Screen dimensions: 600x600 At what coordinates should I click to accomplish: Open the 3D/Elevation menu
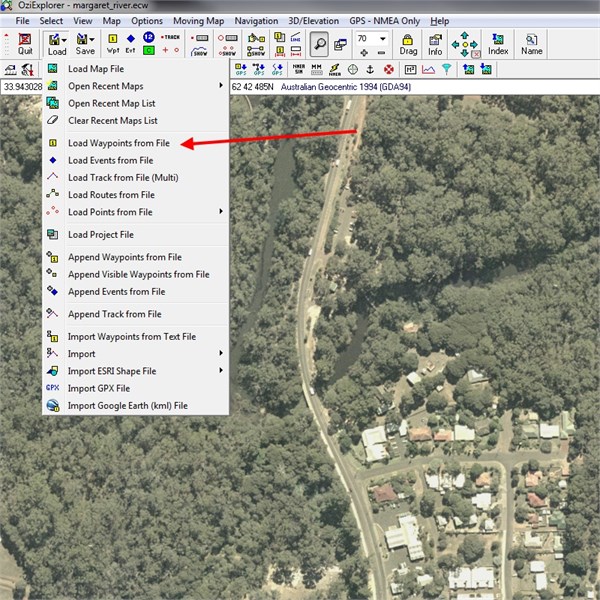tap(313, 21)
